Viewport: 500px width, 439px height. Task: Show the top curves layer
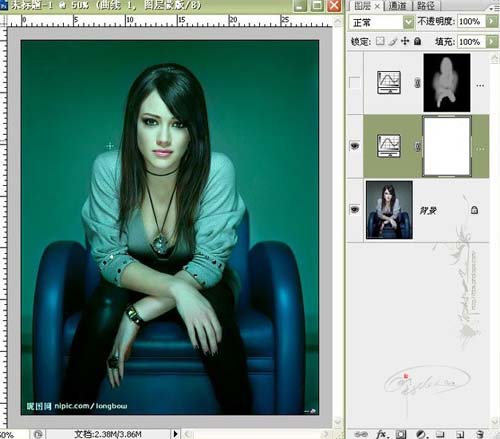[354, 82]
